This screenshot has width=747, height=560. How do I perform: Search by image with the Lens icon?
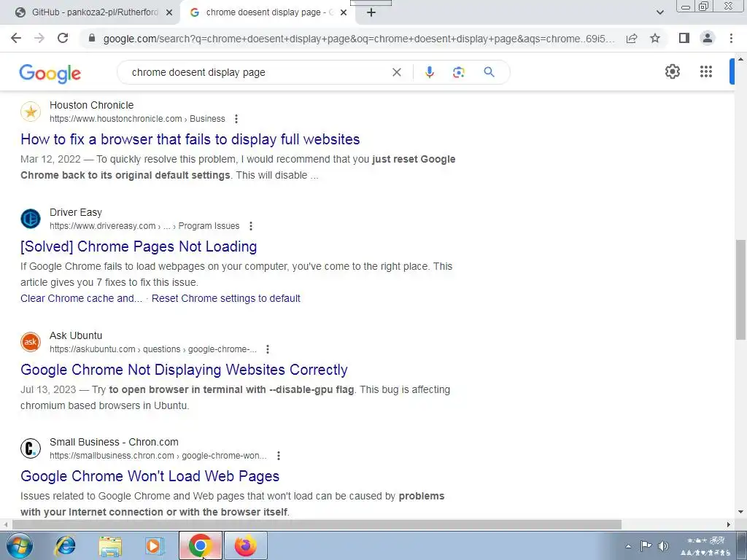(459, 72)
